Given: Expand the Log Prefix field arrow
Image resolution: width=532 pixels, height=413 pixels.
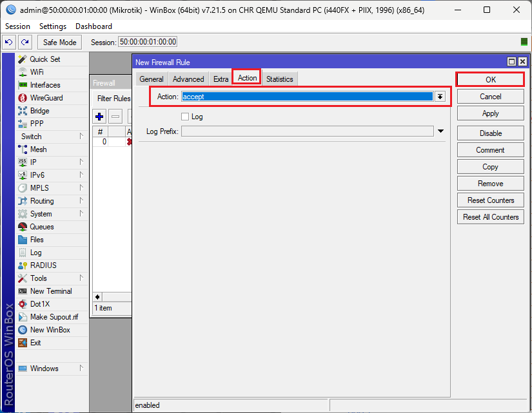Looking at the screenshot, I should pyautogui.click(x=440, y=131).
